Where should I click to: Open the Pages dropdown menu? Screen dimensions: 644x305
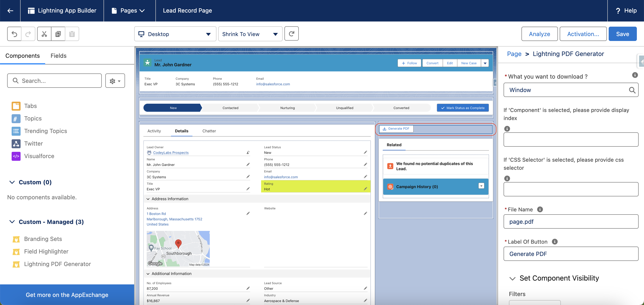click(x=128, y=11)
